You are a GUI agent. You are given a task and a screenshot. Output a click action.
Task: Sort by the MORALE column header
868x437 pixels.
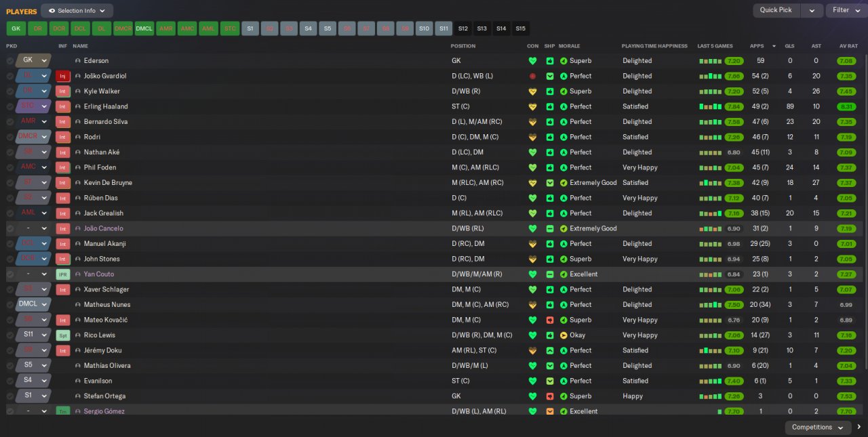tap(570, 46)
